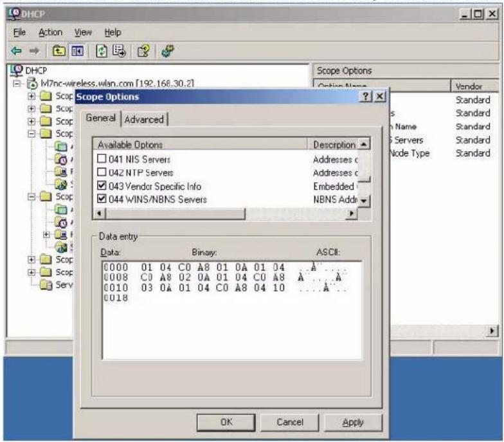Expand the third Scope folder in tree

(x=32, y=121)
